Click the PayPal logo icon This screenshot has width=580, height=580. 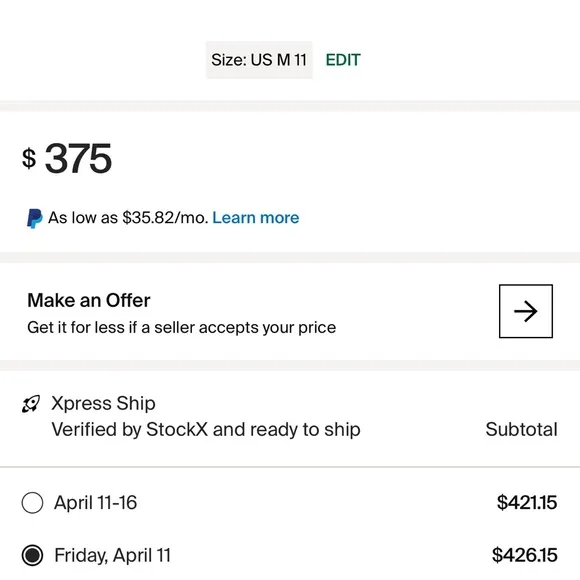pos(35,218)
